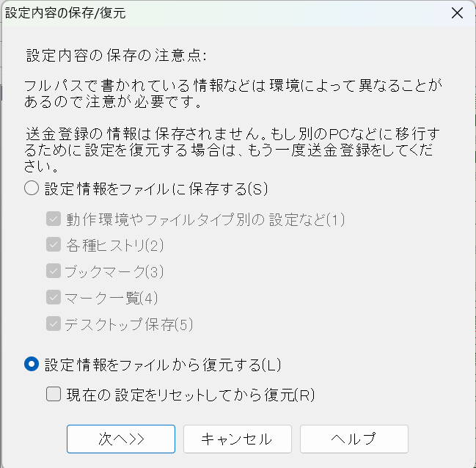The height and width of the screenshot is (468, 476).
Task: Open help with the ヘルプ button
Action: [x=354, y=439]
